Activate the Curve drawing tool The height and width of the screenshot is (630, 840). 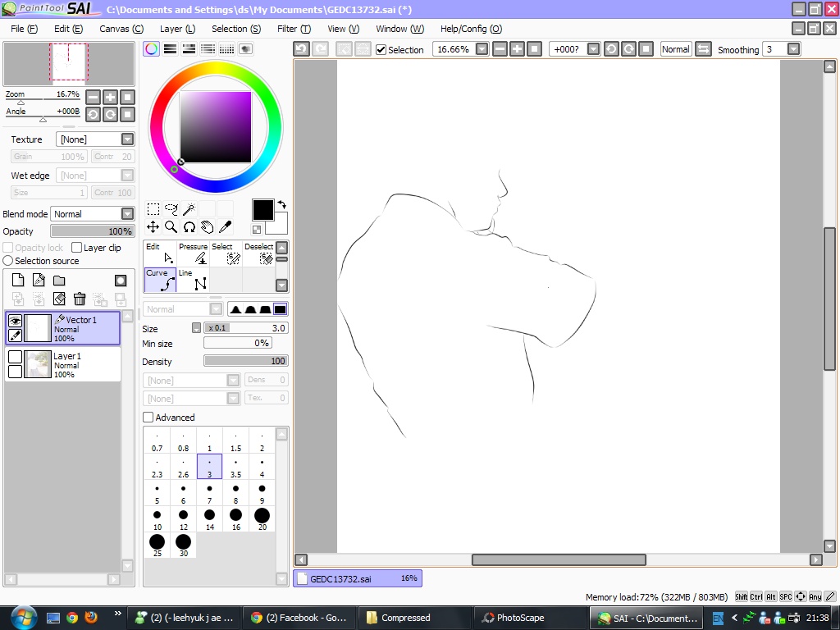[x=160, y=280]
